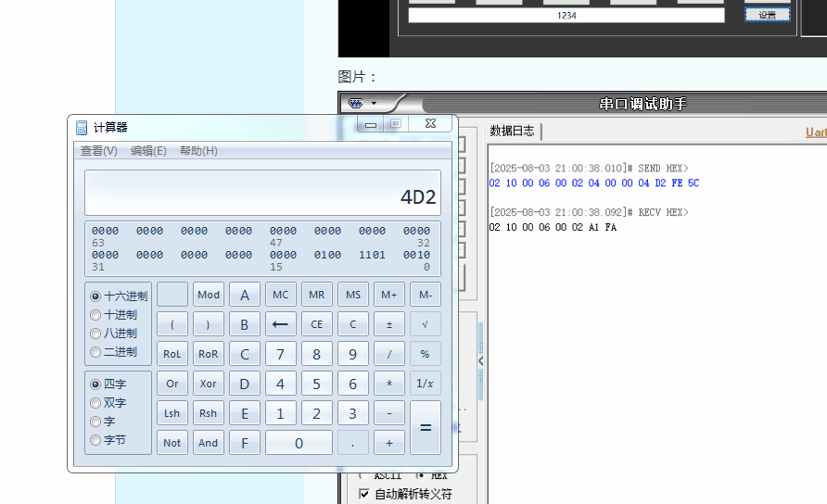
Task: Expand the 帮助(H) menu
Action: 198,151
